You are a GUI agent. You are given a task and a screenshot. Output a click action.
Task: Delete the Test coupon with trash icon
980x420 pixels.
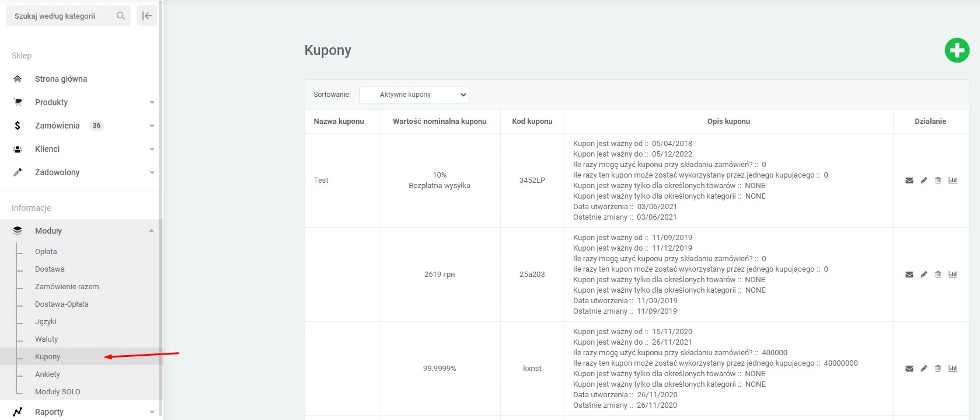tap(938, 181)
